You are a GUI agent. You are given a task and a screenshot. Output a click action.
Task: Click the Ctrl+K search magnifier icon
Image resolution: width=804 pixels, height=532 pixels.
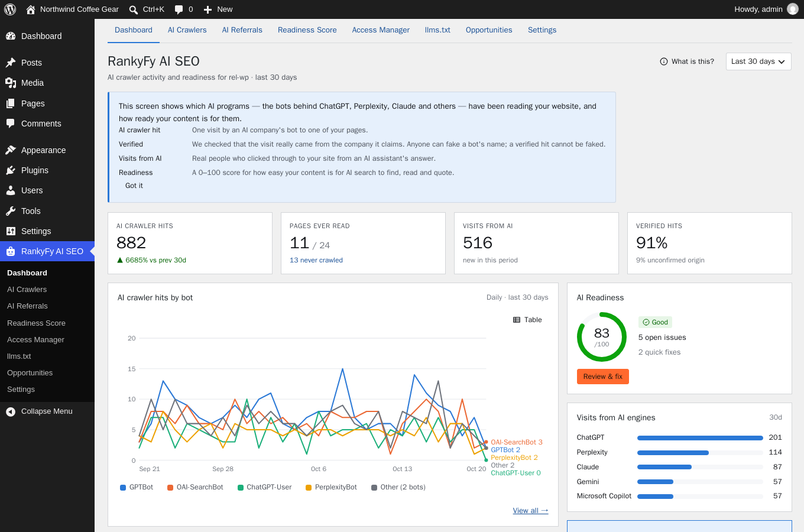click(134, 9)
